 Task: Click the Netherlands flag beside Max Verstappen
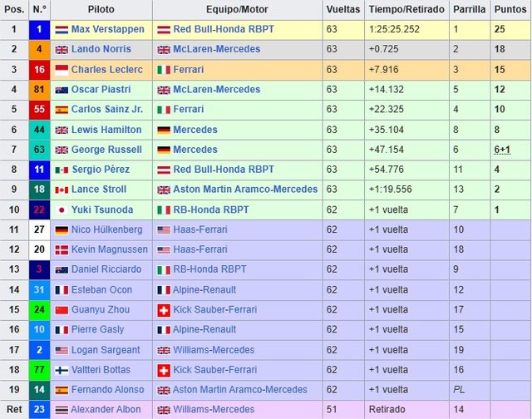pyautogui.click(x=62, y=30)
